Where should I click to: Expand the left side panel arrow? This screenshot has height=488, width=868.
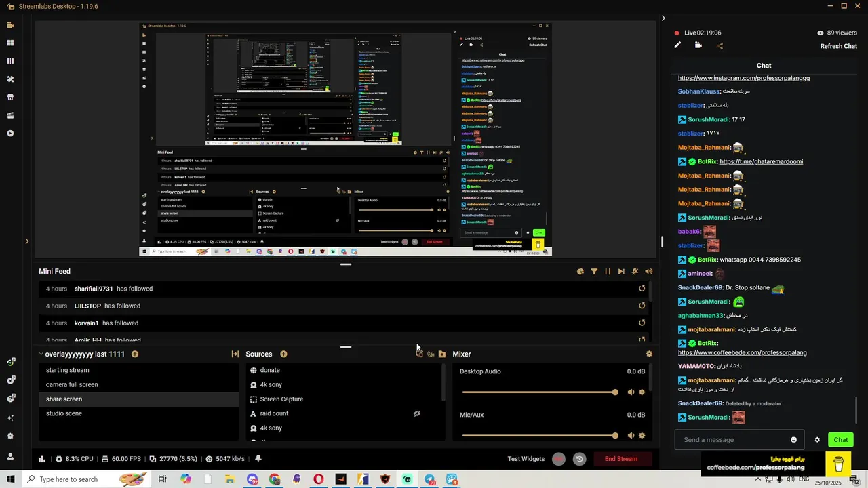point(27,241)
